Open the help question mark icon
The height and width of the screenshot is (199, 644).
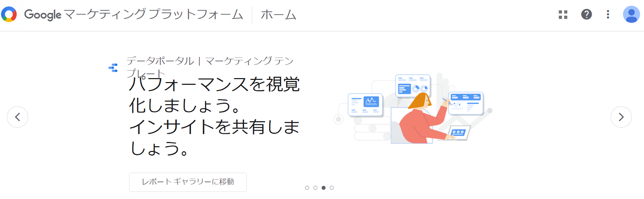(586, 15)
